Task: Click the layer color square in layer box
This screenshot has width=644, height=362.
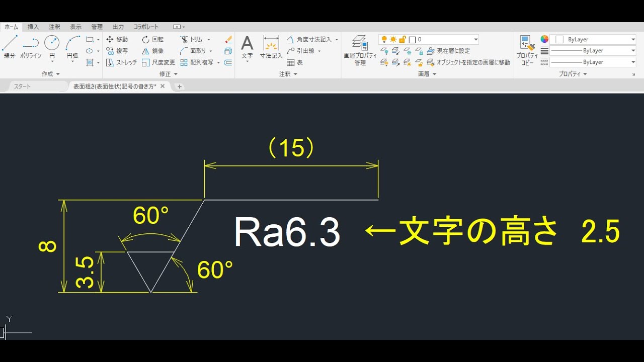Action: tap(412, 39)
